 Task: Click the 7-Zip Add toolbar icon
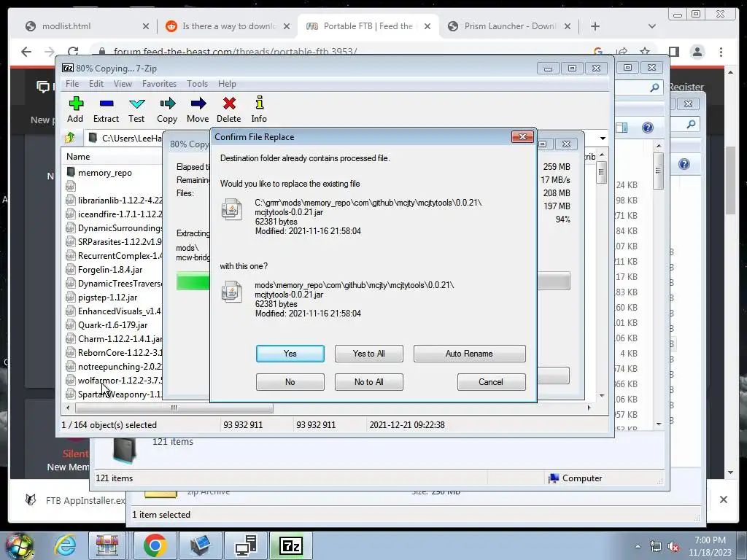click(76, 109)
